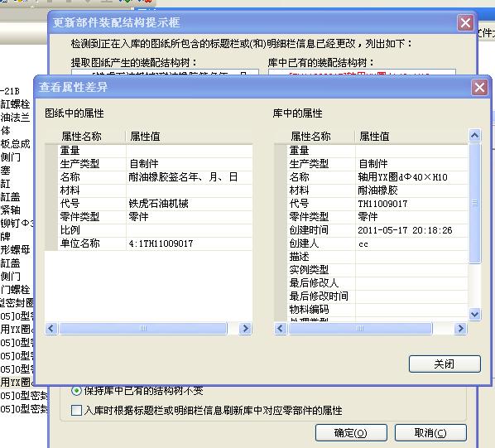Viewport: 495px width, 448px height.
Task: Select the 名称 row in 图纸中的属性 table
Action: tap(149, 177)
